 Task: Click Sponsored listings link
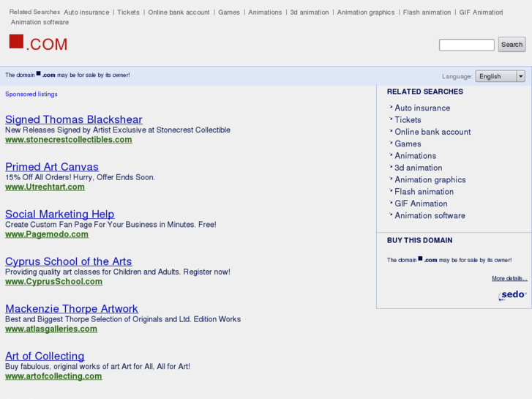[31, 94]
